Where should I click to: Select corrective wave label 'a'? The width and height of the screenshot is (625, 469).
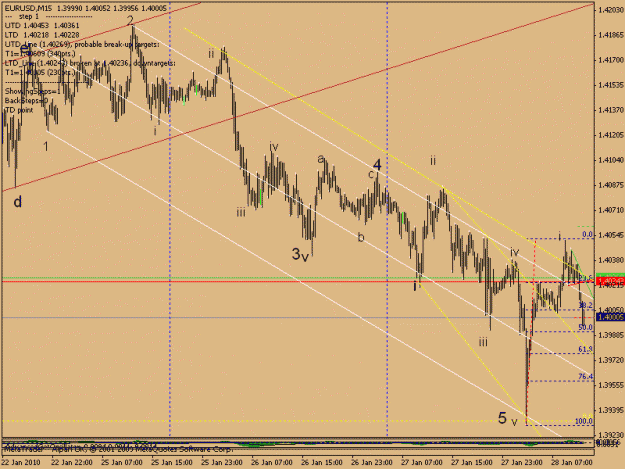click(x=321, y=159)
